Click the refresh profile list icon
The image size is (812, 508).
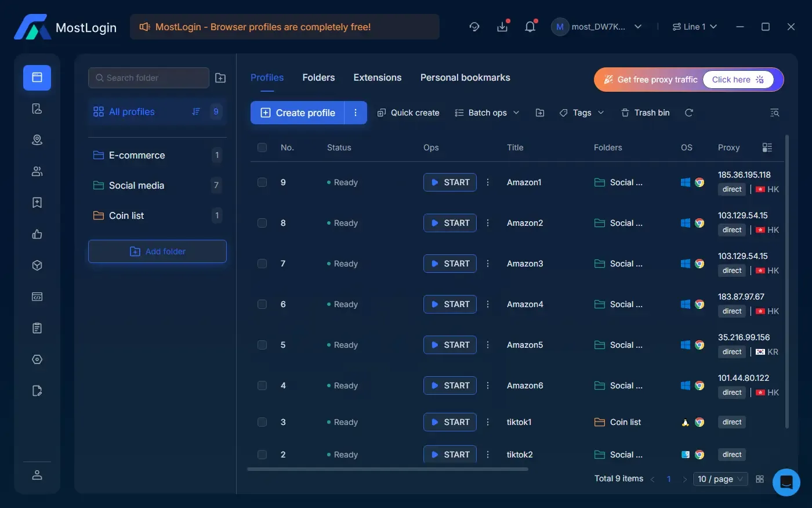pyautogui.click(x=688, y=113)
